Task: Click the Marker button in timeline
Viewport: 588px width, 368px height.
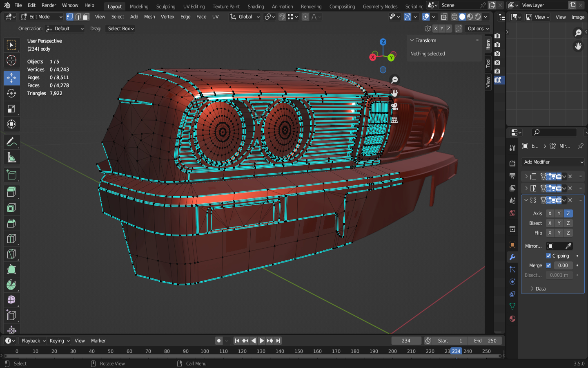Action: click(x=98, y=341)
